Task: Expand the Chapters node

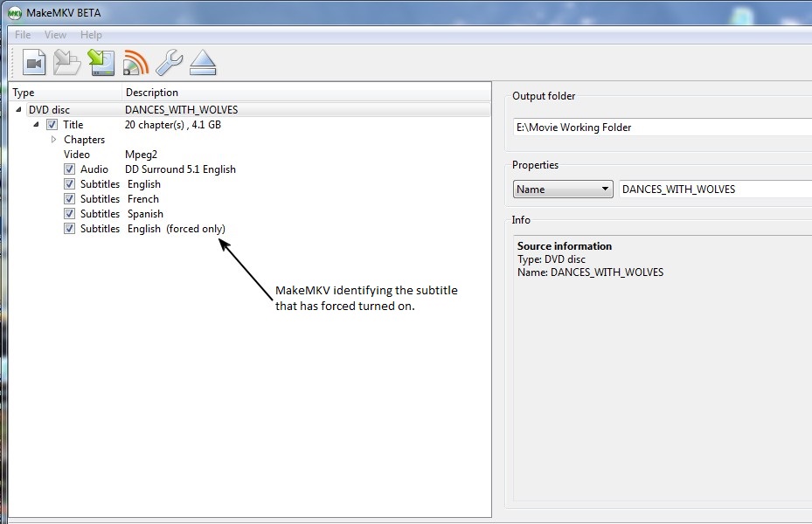Action: pos(54,139)
